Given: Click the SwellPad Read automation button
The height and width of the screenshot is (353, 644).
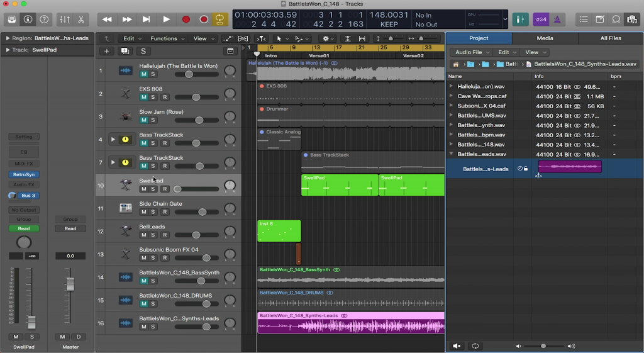Looking at the screenshot, I should pos(24,228).
